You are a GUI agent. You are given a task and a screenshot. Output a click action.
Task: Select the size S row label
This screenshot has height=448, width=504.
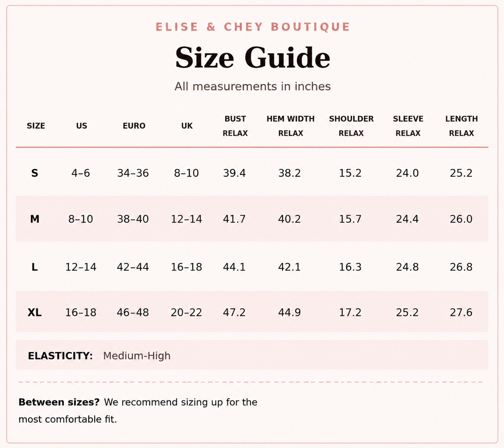(x=34, y=173)
